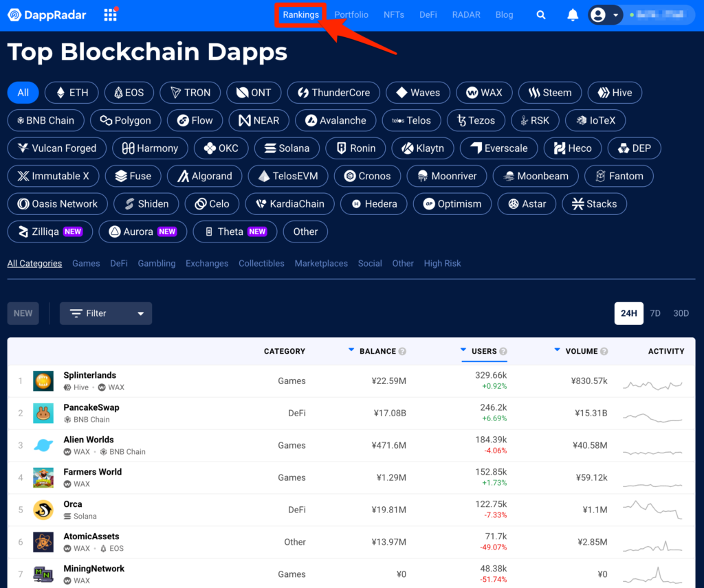Viewport: 704px width, 588px height.
Task: Open the PancakeSwap dapp name
Action: point(91,408)
